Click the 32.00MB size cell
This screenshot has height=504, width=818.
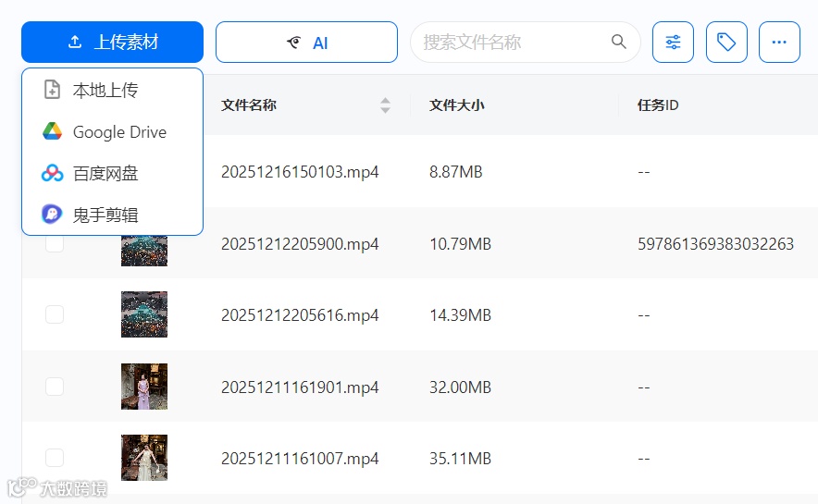(x=460, y=387)
